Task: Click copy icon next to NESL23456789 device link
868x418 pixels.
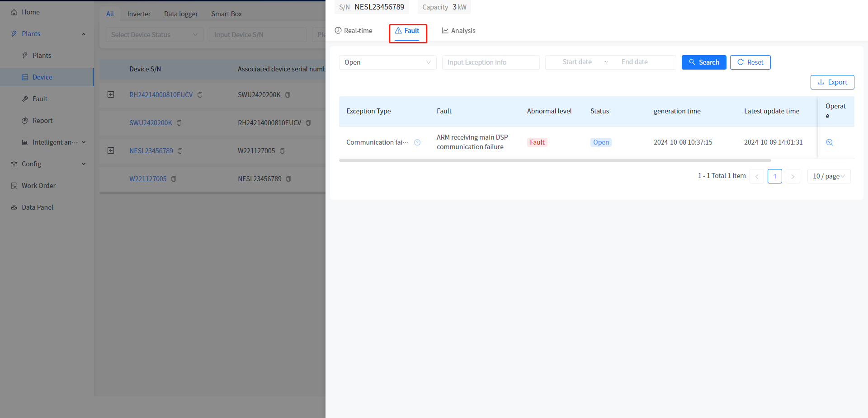Action: click(180, 151)
